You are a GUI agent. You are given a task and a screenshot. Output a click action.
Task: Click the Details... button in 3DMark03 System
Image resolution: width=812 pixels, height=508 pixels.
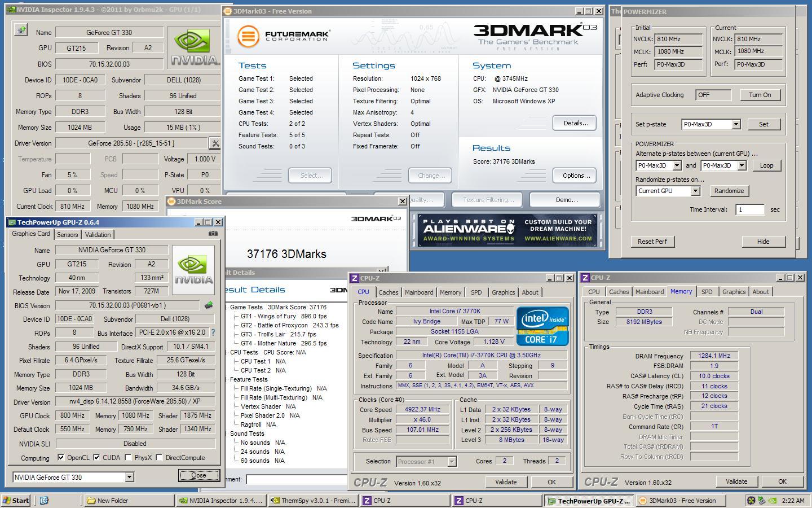(x=575, y=123)
